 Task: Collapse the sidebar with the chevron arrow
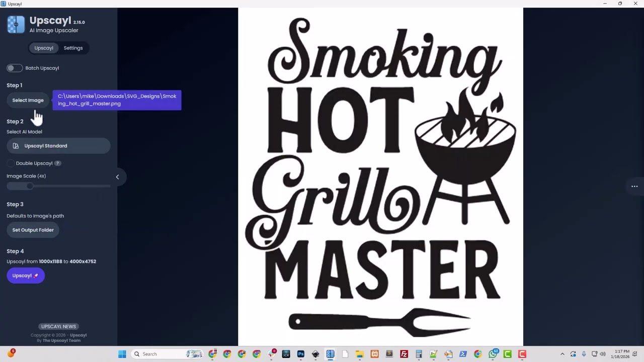[x=117, y=177]
